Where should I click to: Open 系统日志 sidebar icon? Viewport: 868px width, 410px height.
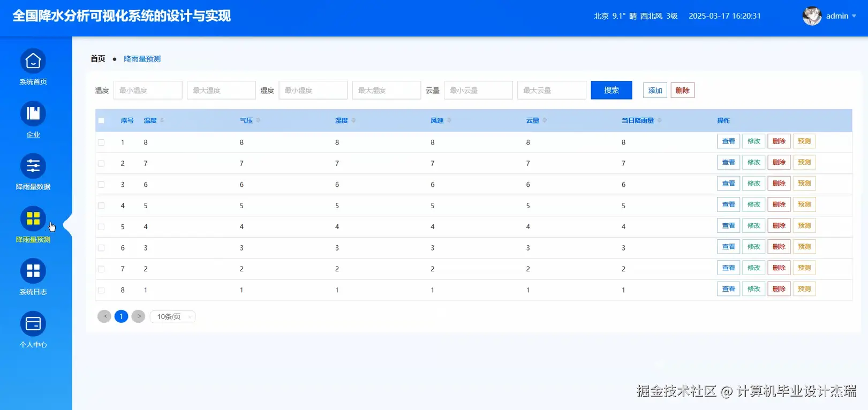click(33, 271)
